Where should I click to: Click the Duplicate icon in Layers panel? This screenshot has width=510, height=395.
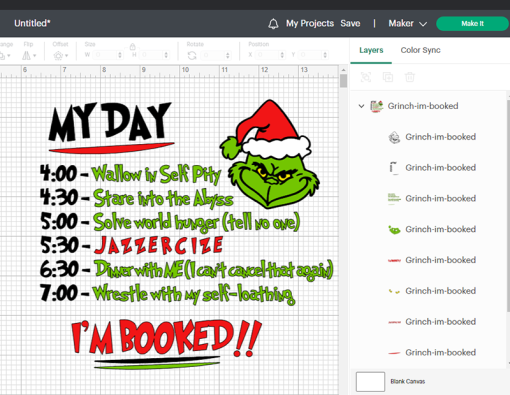click(x=388, y=77)
